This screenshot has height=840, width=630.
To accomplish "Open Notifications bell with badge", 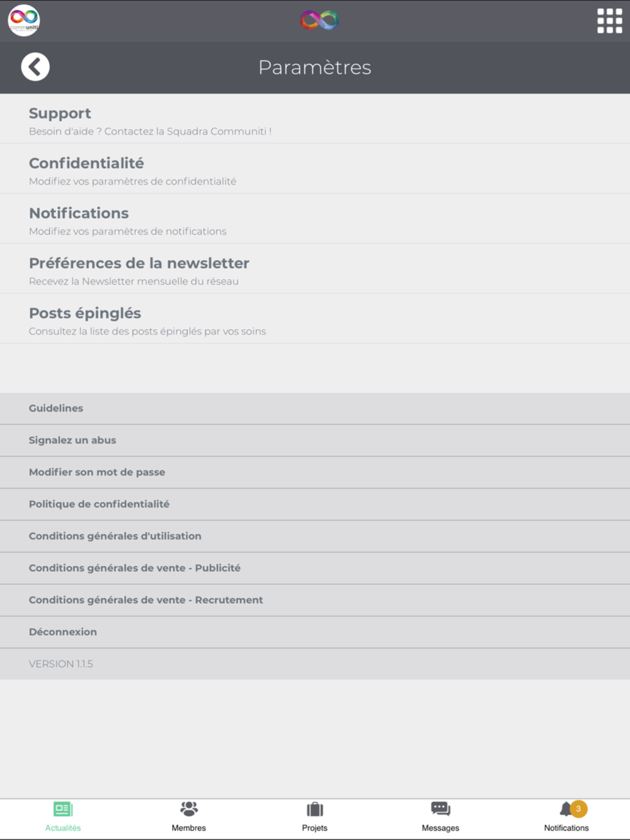I will click(x=566, y=817).
